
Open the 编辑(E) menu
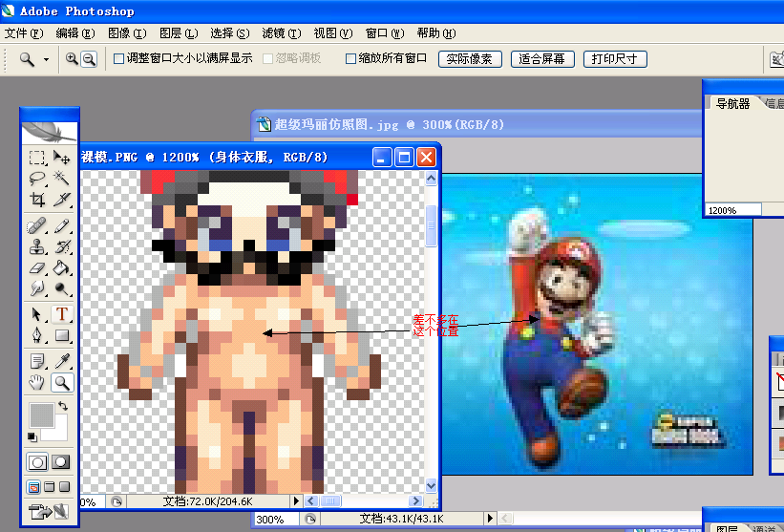coord(75,33)
